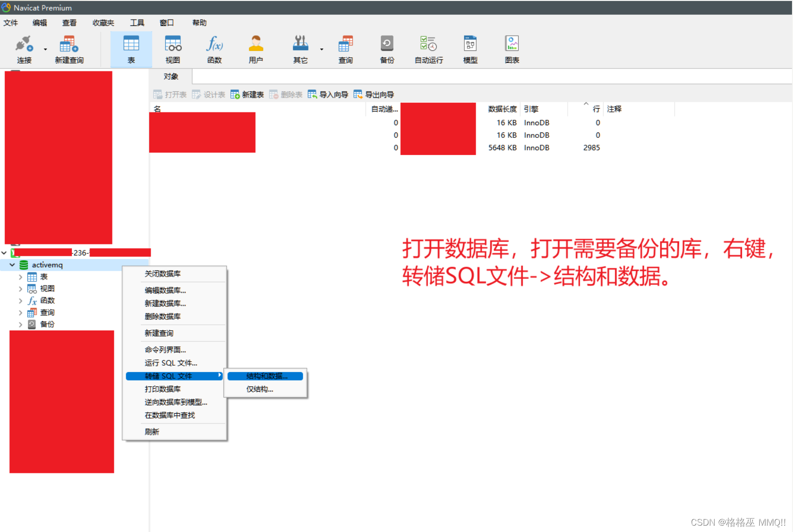Collapse the connection node containing 236

click(4, 253)
